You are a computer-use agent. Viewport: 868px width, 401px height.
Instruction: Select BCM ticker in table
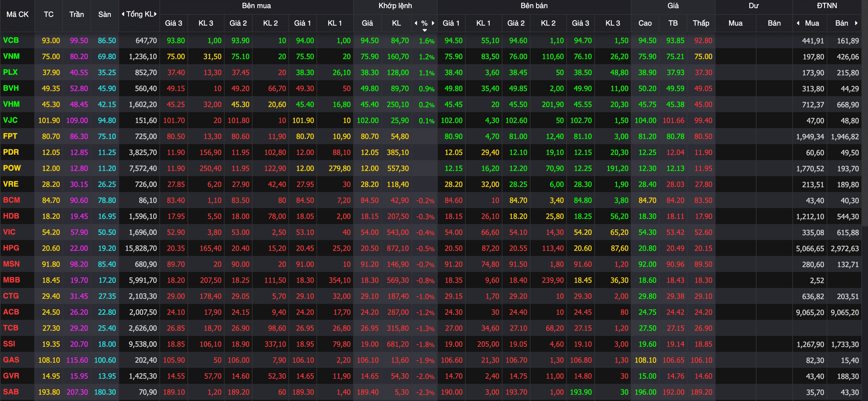click(11, 200)
